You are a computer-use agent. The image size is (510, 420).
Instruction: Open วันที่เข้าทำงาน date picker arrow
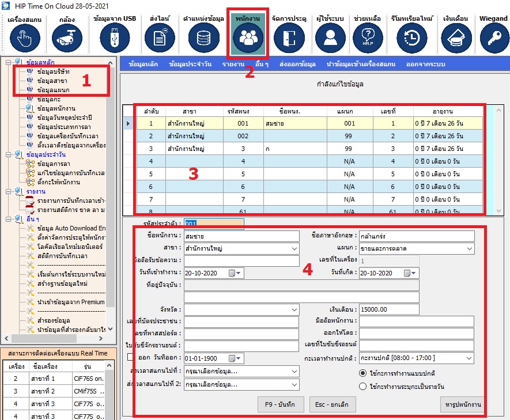[239, 273]
